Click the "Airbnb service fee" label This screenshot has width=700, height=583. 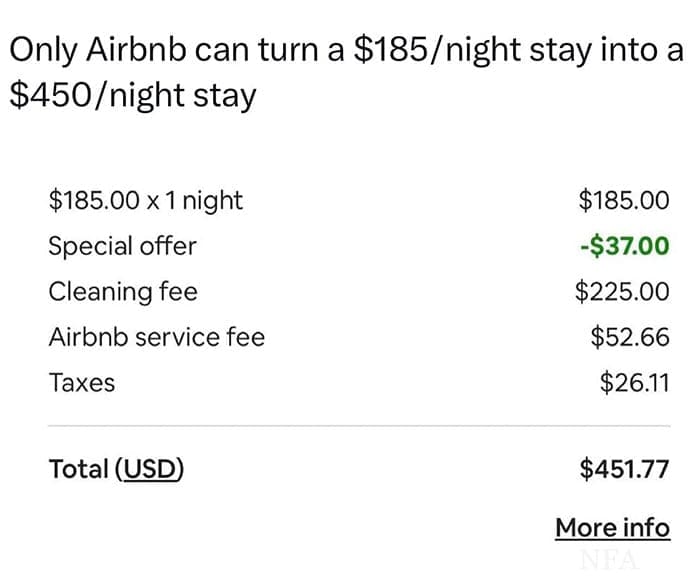pos(157,337)
